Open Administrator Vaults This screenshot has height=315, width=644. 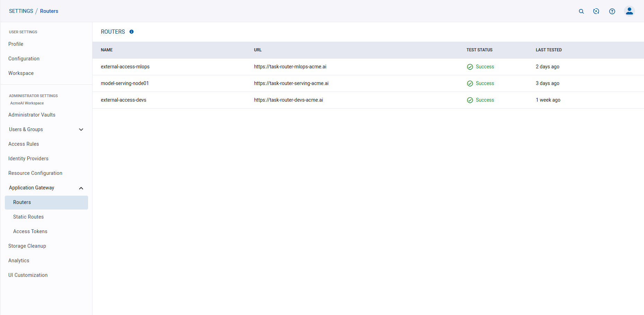(x=32, y=115)
